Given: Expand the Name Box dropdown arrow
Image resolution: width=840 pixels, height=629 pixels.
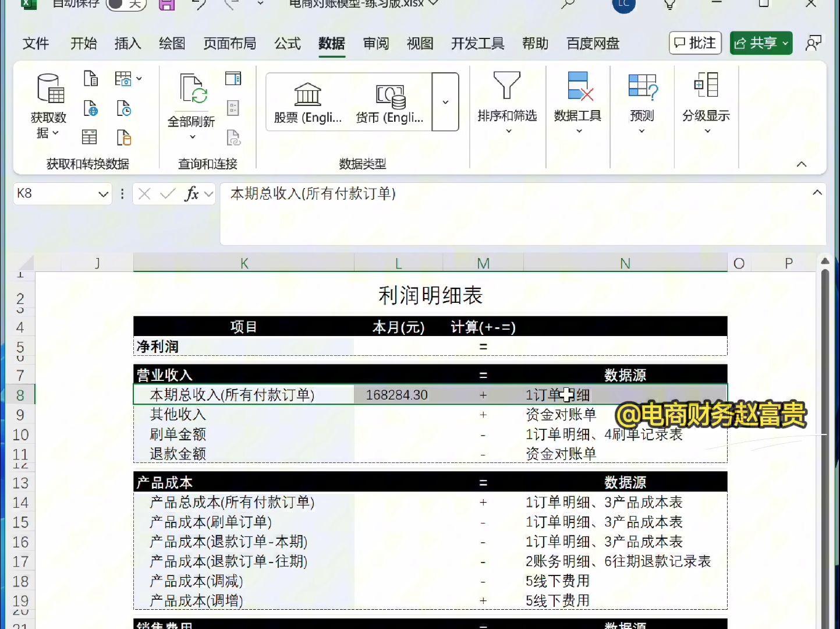Looking at the screenshot, I should [x=103, y=194].
